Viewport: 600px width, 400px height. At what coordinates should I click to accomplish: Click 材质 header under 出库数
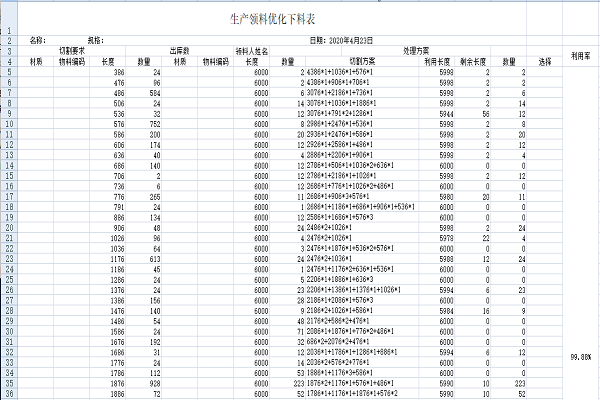coord(180,61)
